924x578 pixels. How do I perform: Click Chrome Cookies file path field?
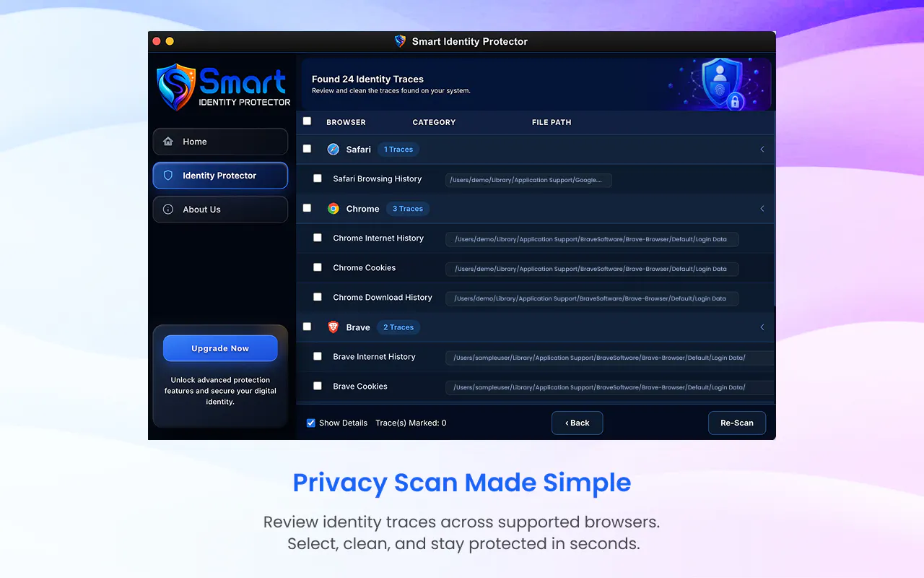592,269
